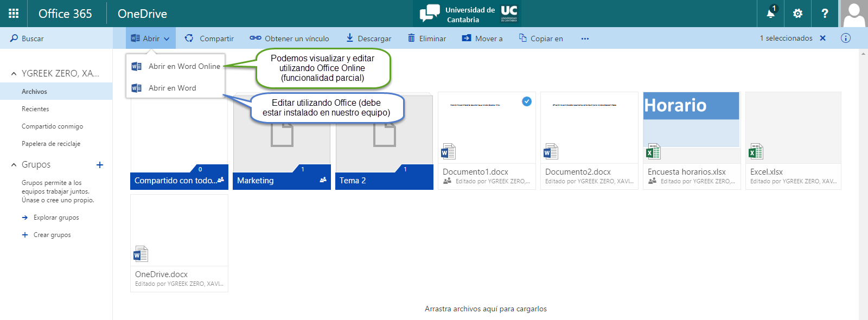The height and width of the screenshot is (320, 868).
Task: Click Excel icon on Excel.xlsx tile
Action: pos(756,151)
